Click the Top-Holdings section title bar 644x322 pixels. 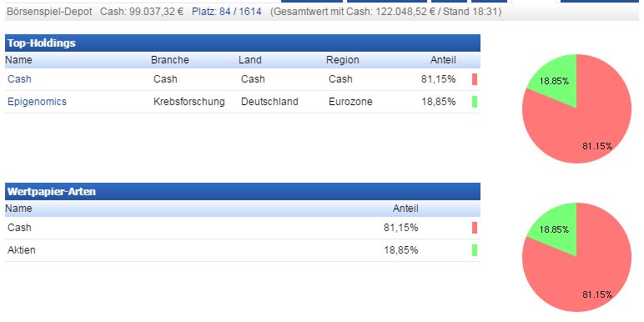242,43
